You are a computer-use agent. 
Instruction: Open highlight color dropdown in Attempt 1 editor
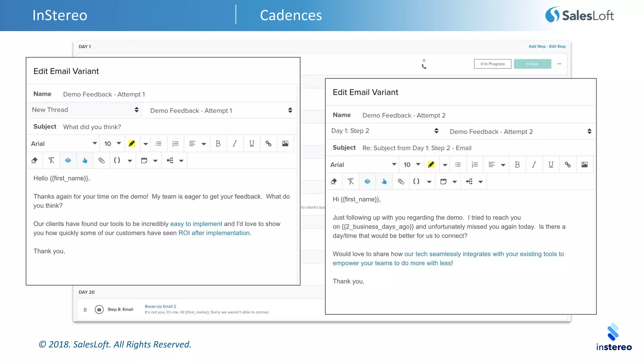click(146, 144)
